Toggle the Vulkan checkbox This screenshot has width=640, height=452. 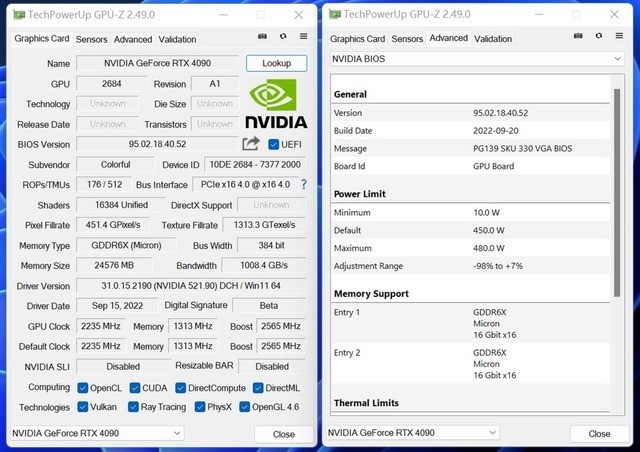pyautogui.click(x=82, y=407)
